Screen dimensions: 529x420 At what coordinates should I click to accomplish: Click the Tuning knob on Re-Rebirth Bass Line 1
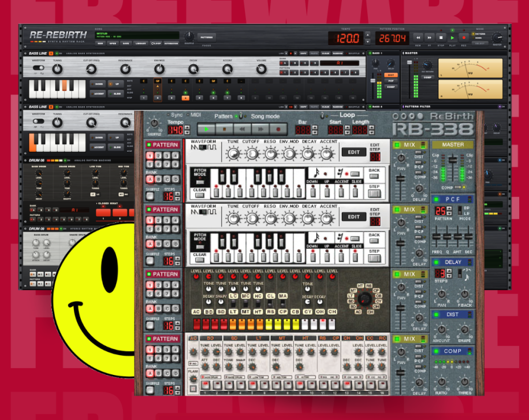(57, 69)
